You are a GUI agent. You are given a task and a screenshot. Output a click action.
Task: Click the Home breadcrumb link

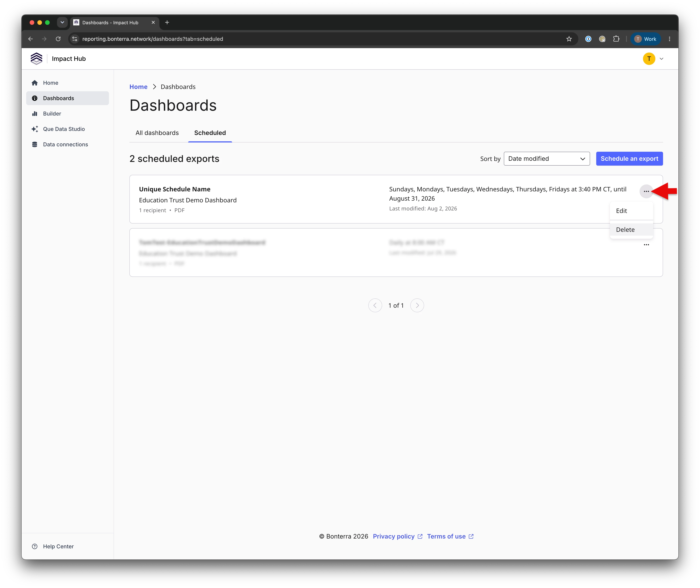pos(138,87)
